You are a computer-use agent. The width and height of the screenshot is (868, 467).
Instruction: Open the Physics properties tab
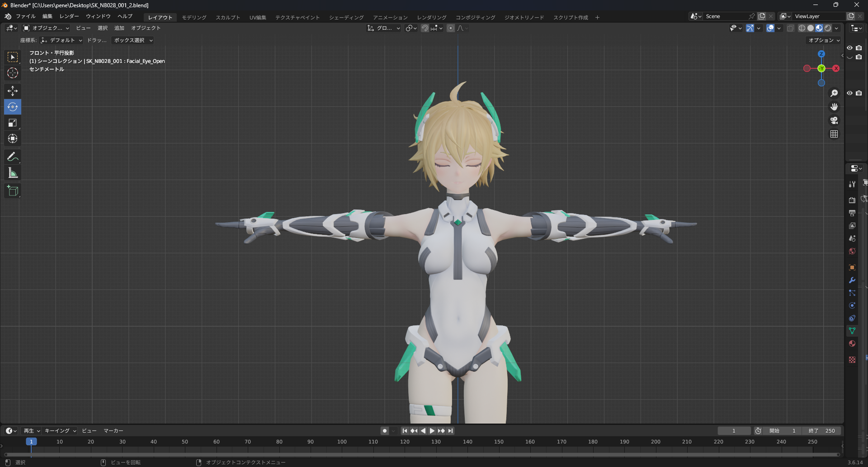pos(852,305)
